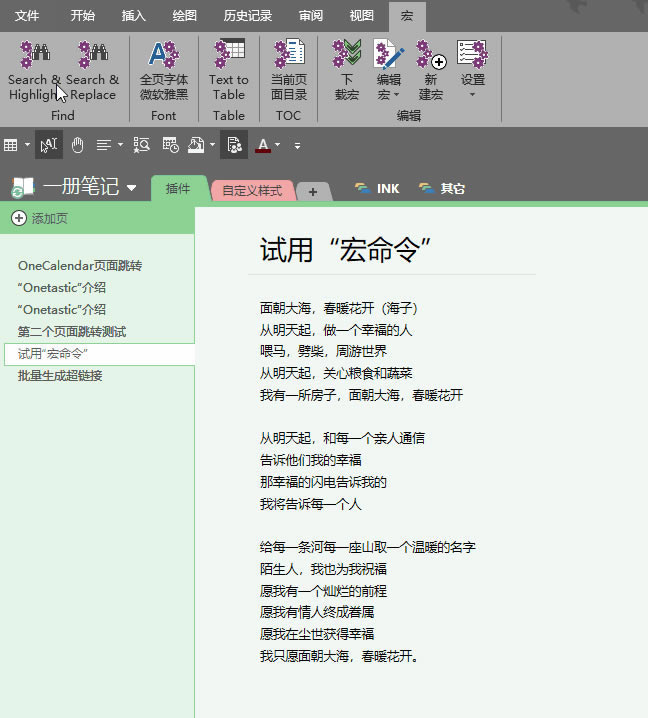Image resolution: width=648 pixels, height=718 pixels.
Task: Open the 编辑宏 edit macro menu
Action: [x=389, y=71]
